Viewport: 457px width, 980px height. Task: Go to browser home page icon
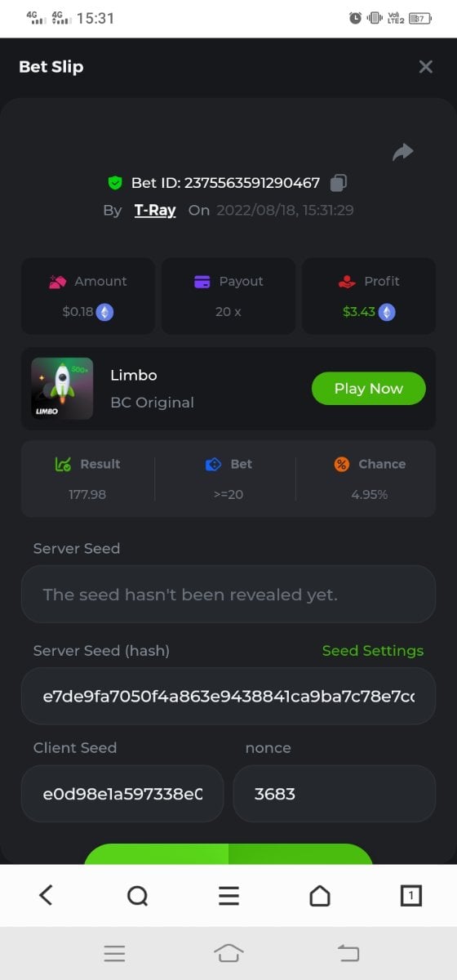pyautogui.click(x=320, y=896)
